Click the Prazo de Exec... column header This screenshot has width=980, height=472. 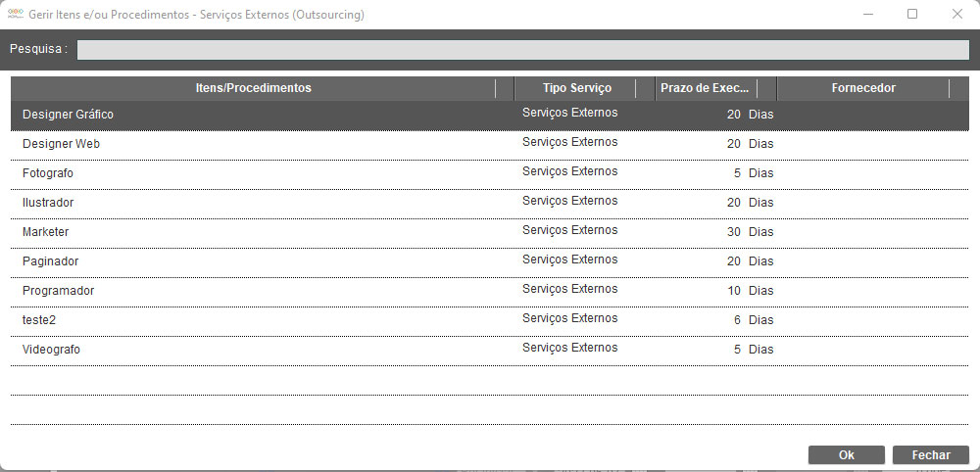[x=705, y=88]
